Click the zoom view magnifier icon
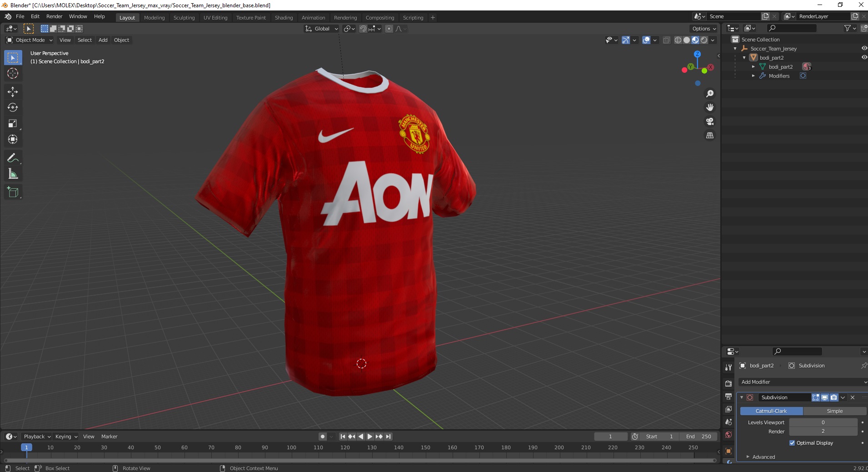The height and width of the screenshot is (472, 868). [710, 94]
